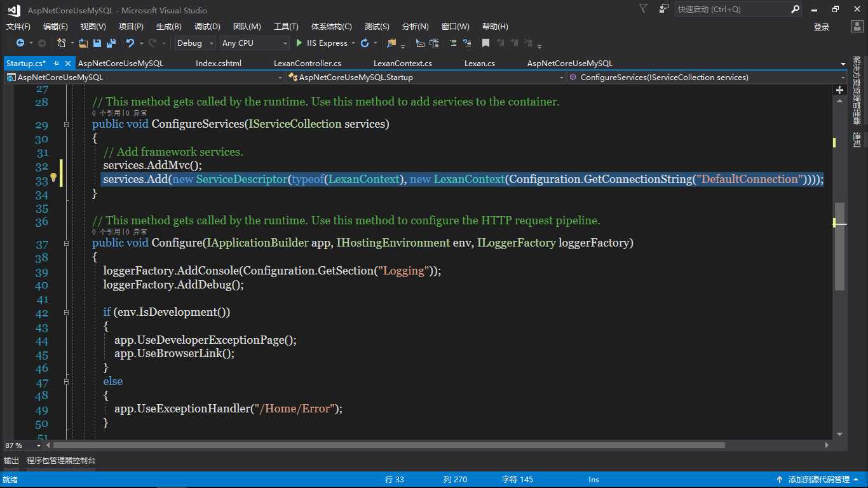Switch to the LexanContext.cs tab
868x488 pixels.
[x=403, y=64]
